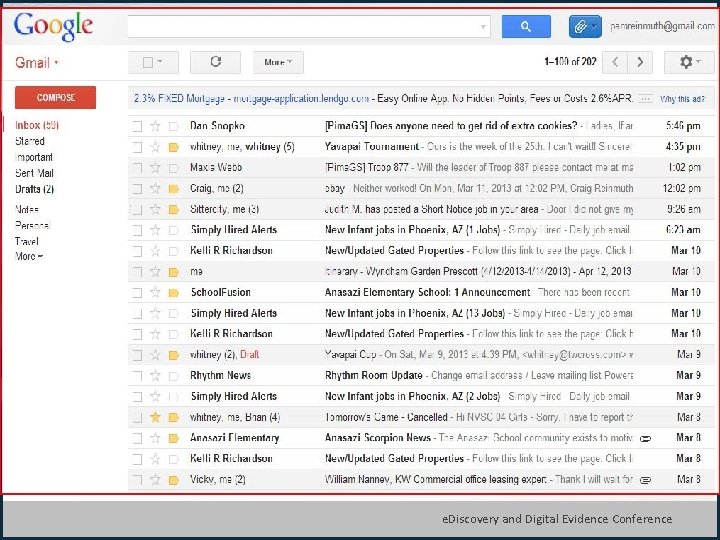The height and width of the screenshot is (540, 720).
Task: Open the More actions dropdown in toolbar
Action: tap(278, 62)
